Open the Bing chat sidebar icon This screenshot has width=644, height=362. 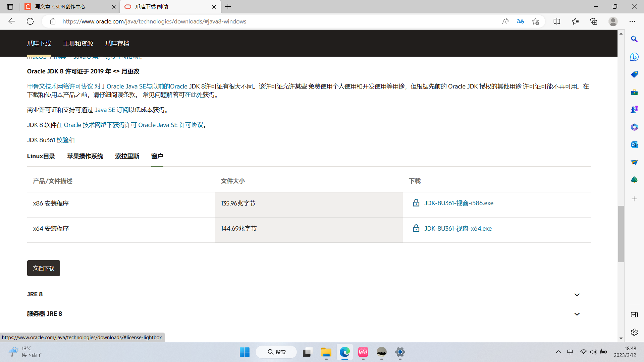[634, 57]
